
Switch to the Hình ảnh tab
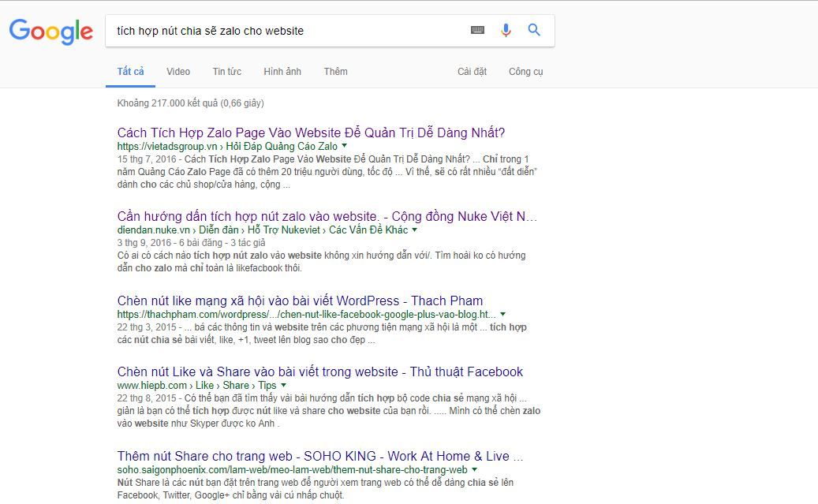point(282,72)
